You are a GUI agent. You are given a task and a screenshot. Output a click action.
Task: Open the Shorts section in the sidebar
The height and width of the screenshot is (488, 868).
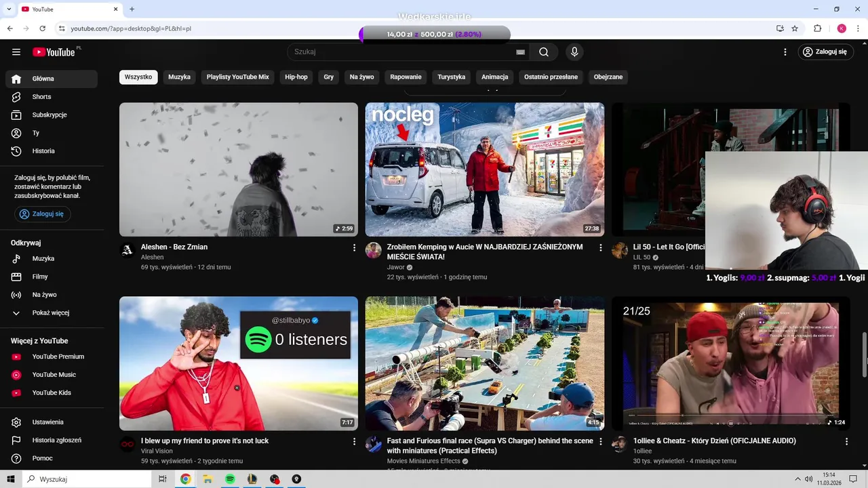click(x=52, y=97)
